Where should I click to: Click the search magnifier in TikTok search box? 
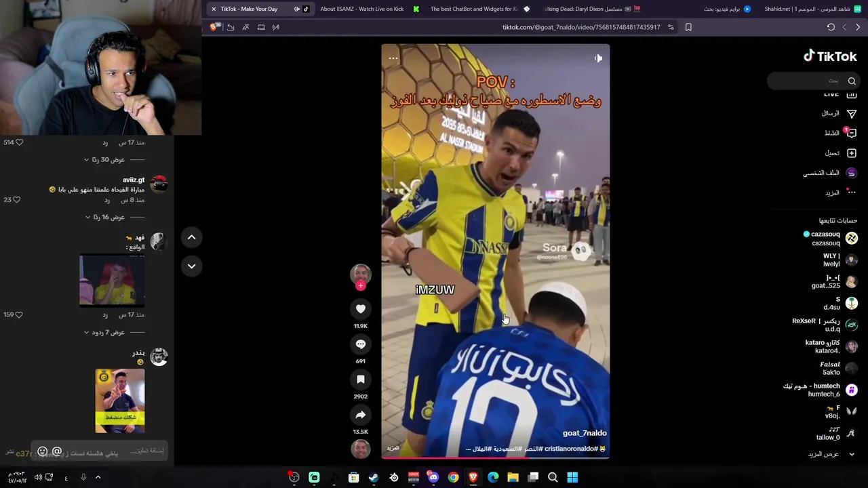(x=852, y=81)
